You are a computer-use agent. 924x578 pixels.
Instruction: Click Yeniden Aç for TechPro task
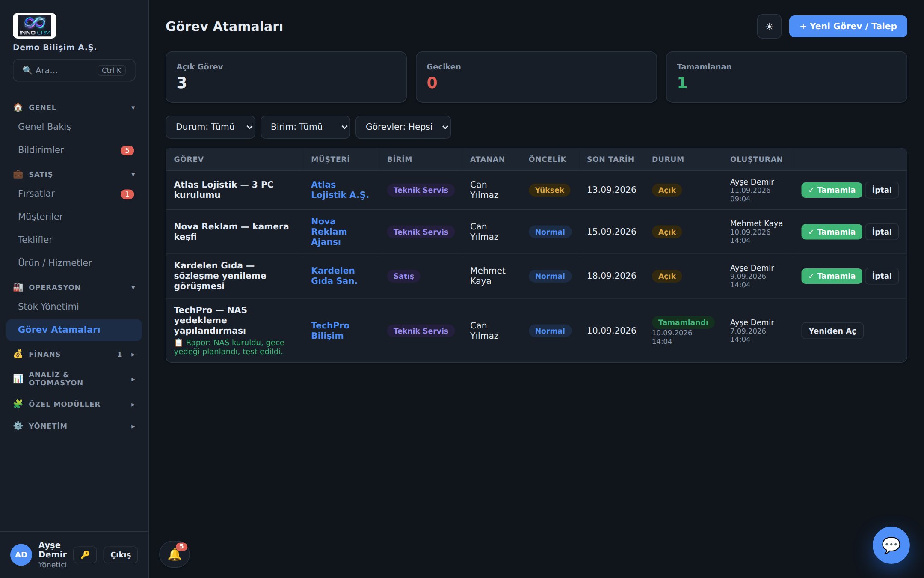tap(832, 331)
